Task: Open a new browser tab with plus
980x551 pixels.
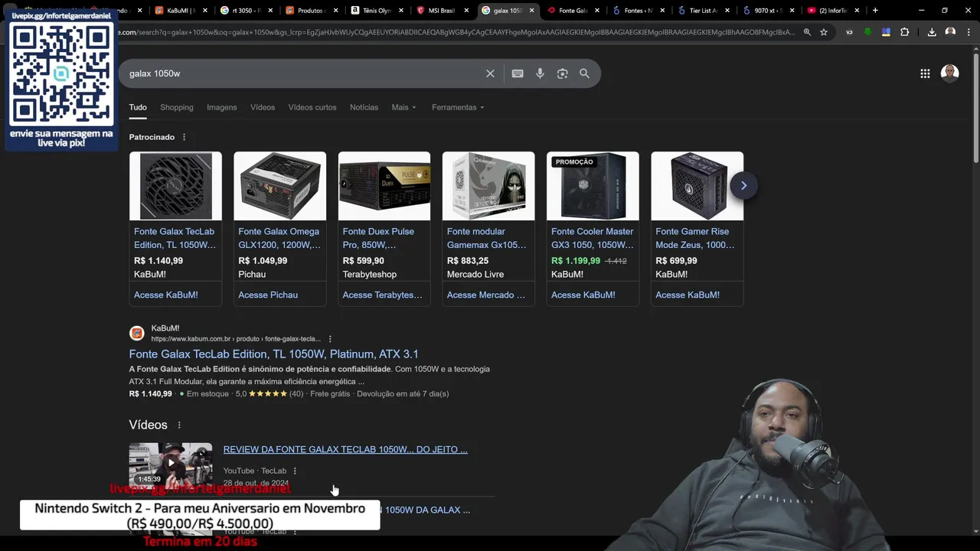Action: pyautogui.click(x=875, y=11)
